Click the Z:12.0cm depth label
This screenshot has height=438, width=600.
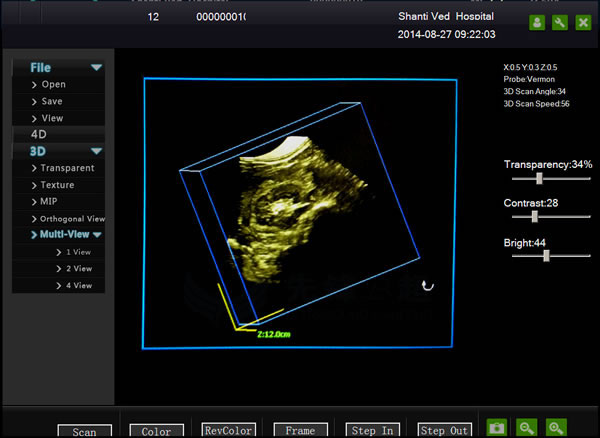coord(274,334)
